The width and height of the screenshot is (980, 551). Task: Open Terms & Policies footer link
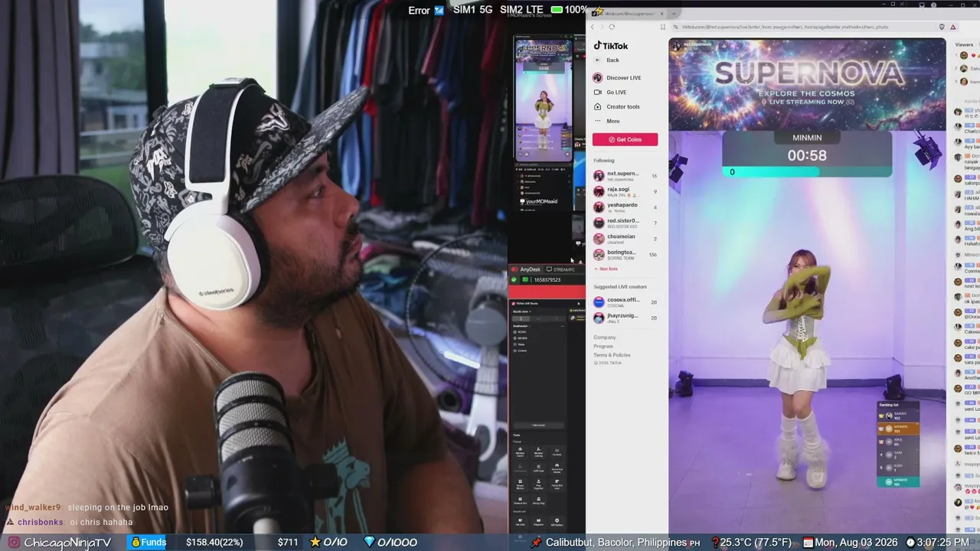point(612,355)
